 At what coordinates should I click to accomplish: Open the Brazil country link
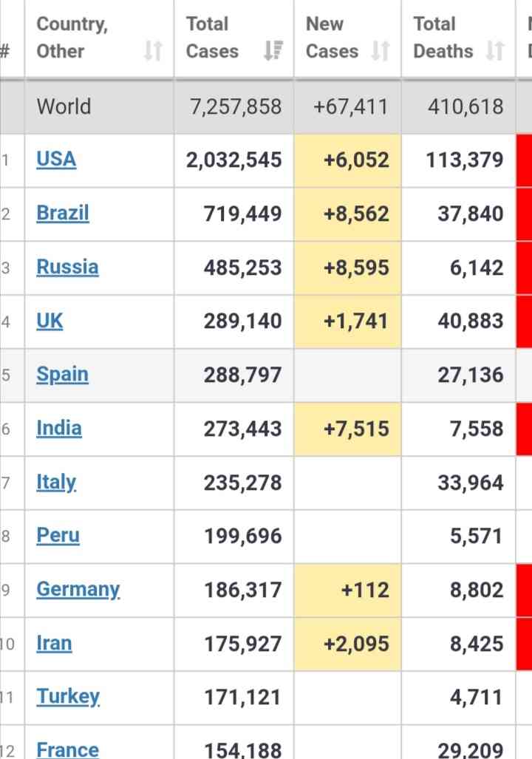(x=63, y=213)
